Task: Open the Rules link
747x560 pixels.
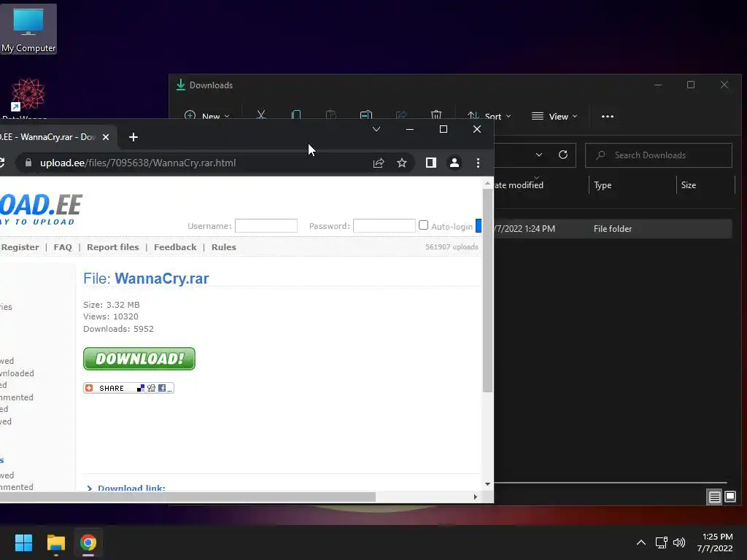Action: tap(224, 247)
